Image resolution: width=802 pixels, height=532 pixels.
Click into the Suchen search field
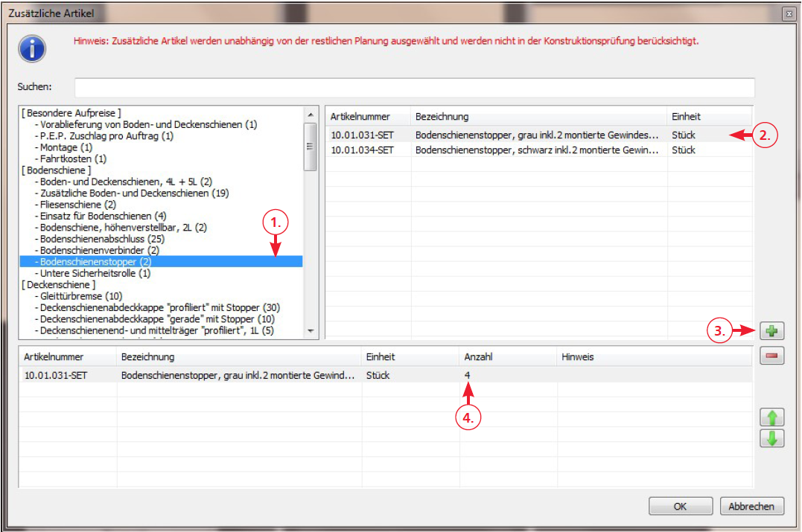pyautogui.click(x=414, y=87)
